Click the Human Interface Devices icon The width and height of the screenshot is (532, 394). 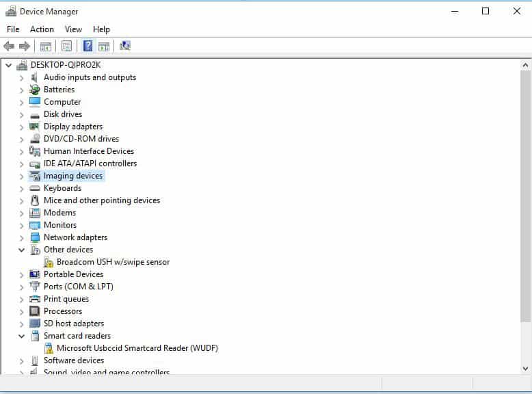(x=35, y=151)
